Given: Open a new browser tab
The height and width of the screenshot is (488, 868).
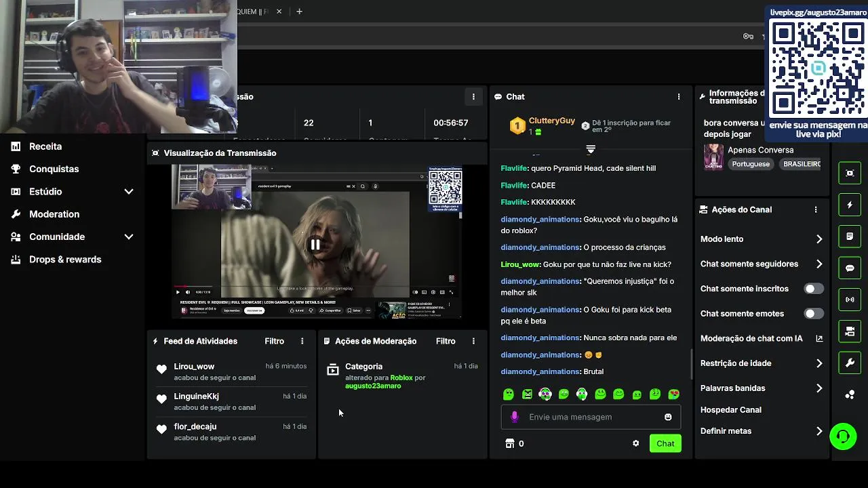Looking at the screenshot, I should click(299, 12).
